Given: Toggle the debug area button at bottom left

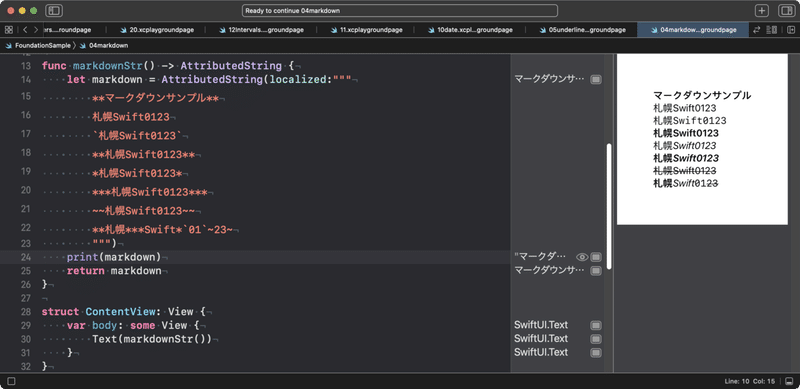Looking at the screenshot, I should coord(11,381).
